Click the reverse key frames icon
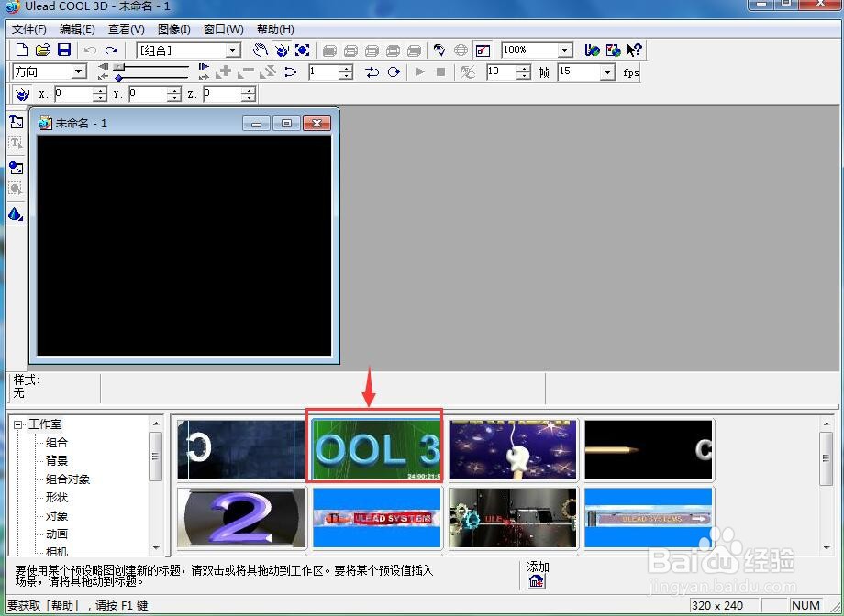Screen dimensions: 844x616 click(268, 71)
